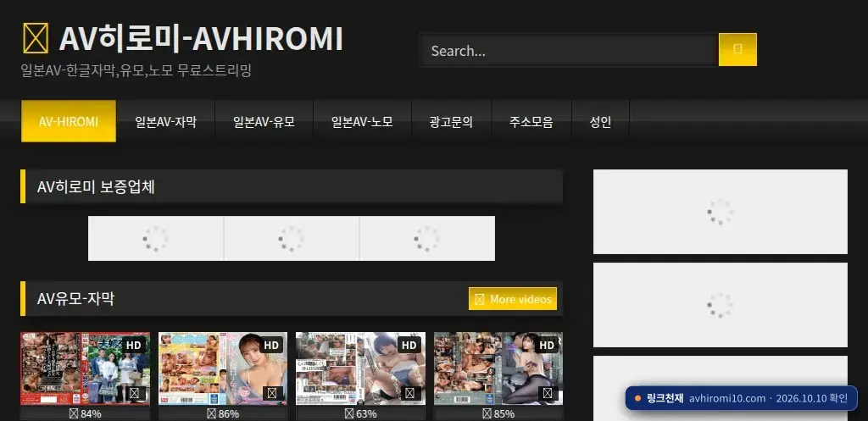Click the small icon overlay on the 86% thumbnail
Image resolution: width=868 pixels, height=421 pixels.
pos(272,393)
